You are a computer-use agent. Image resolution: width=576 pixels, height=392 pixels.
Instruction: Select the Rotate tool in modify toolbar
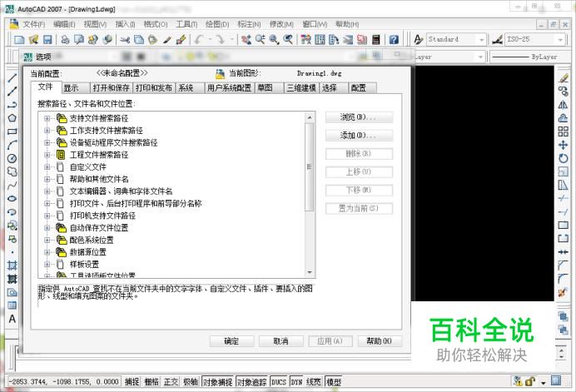(564, 158)
